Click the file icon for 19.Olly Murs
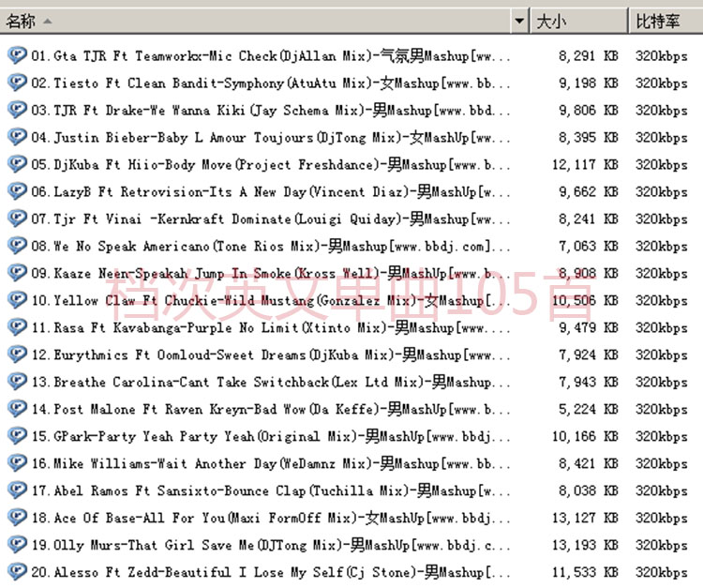703x588 pixels. 17,545
